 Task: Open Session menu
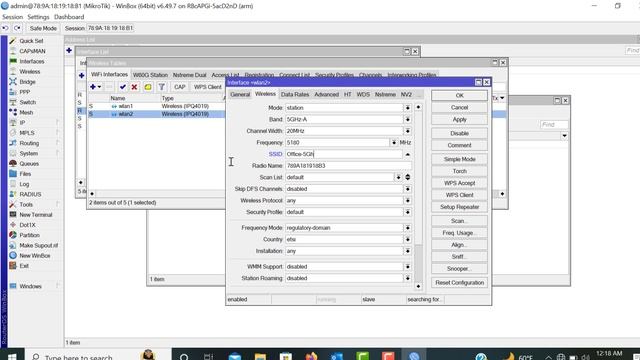[x=13, y=17]
